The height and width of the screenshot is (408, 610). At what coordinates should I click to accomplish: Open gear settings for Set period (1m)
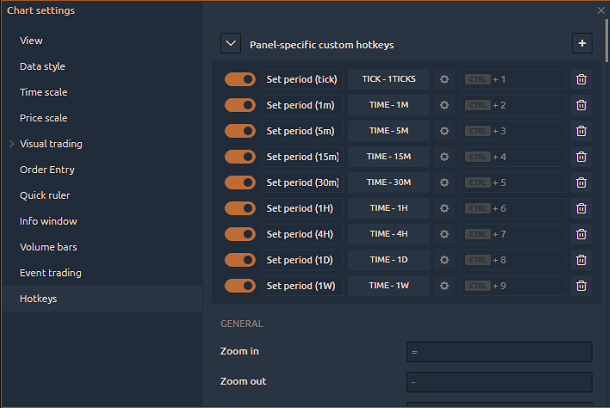click(x=444, y=105)
